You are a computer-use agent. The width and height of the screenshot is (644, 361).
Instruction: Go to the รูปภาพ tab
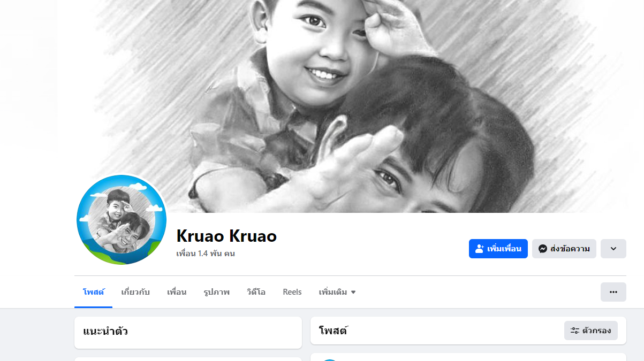pyautogui.click(x=217, y=292)
